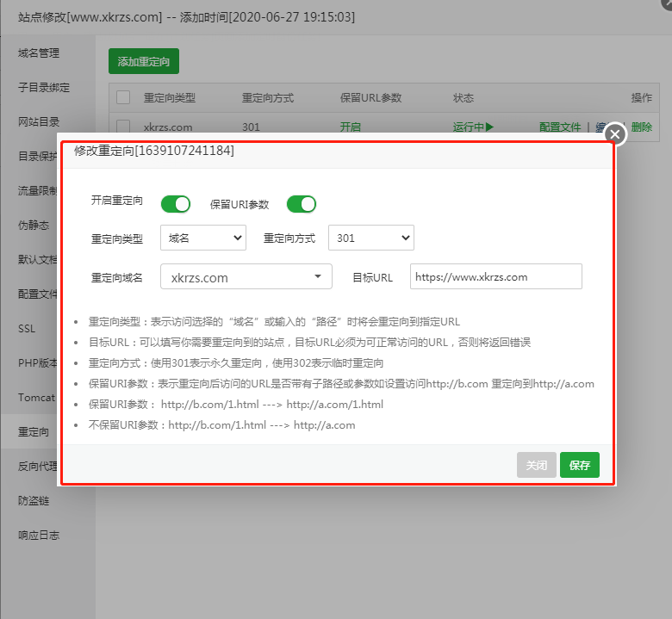This screenshot has height=619, width=672.
Task: Open SSL in the sidebar
Action: [x=27, y=329]
